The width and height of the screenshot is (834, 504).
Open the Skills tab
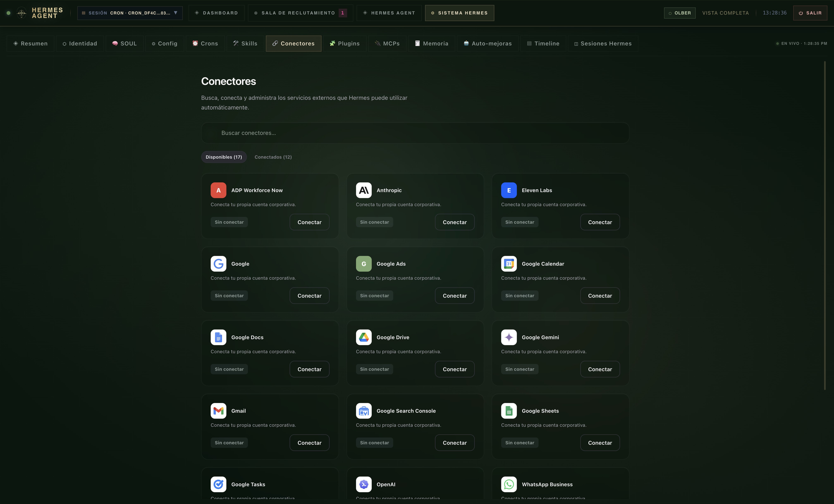[x=245, y=43]
